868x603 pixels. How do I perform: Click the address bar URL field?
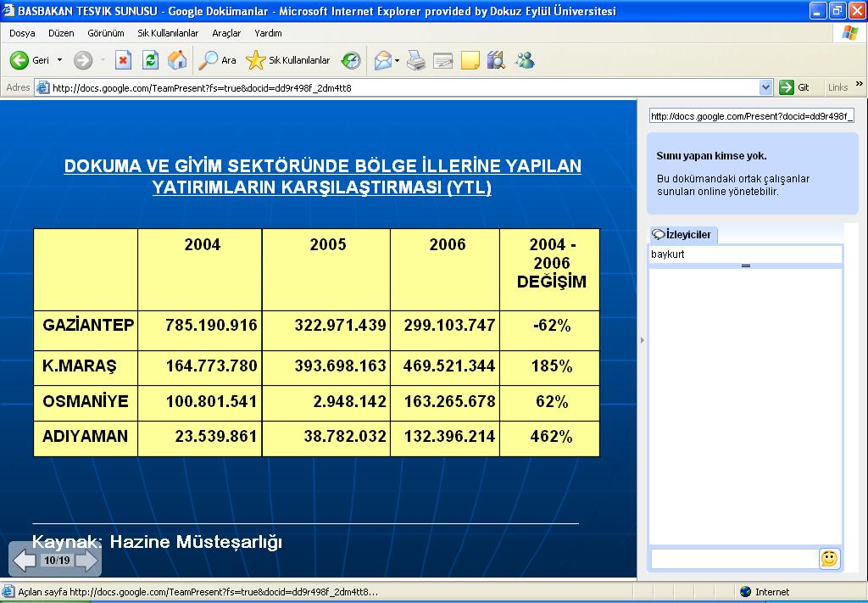tap(404, 87)
